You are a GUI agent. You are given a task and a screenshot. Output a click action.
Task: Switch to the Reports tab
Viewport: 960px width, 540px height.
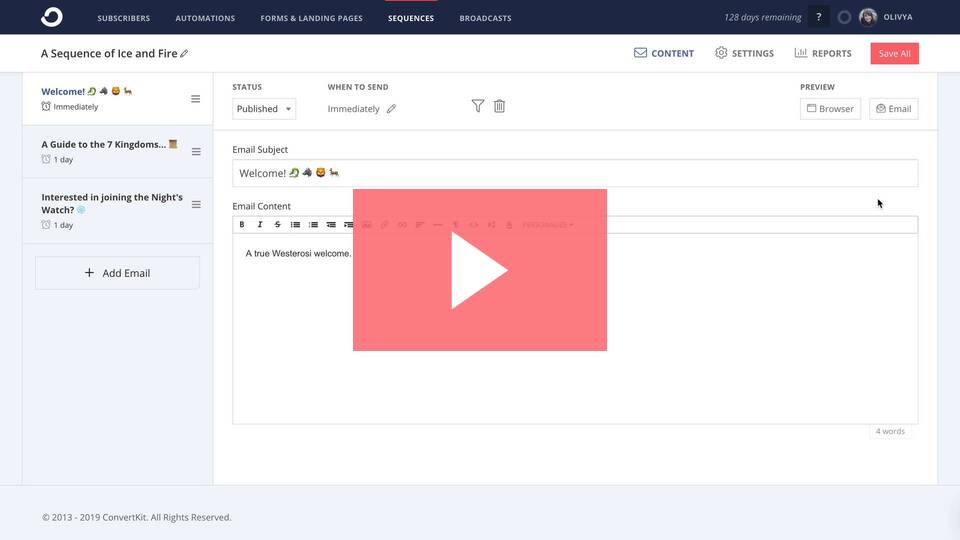pyautogui.click(x=822, y=53)
